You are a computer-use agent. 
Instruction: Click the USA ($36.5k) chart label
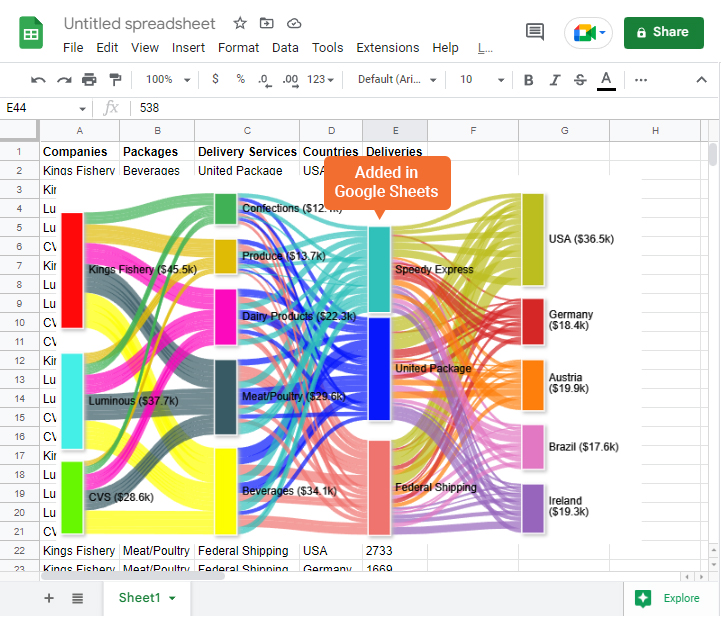[581, 239]
